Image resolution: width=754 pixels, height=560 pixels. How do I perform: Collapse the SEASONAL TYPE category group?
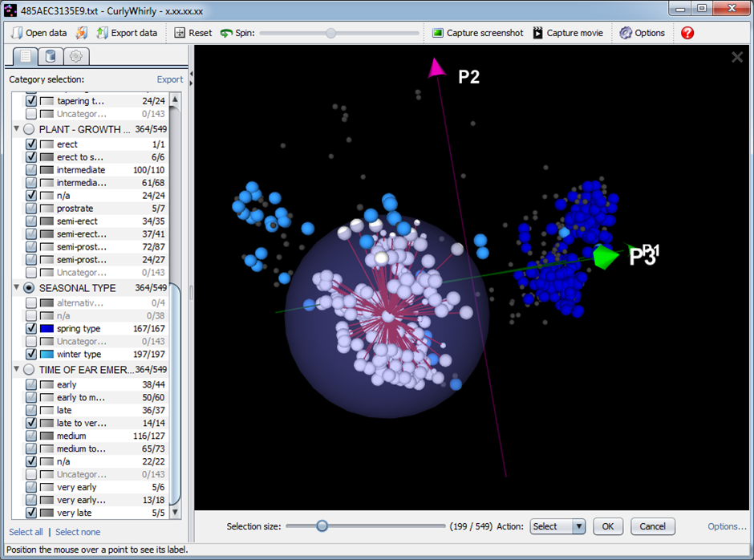click(16, 288)
